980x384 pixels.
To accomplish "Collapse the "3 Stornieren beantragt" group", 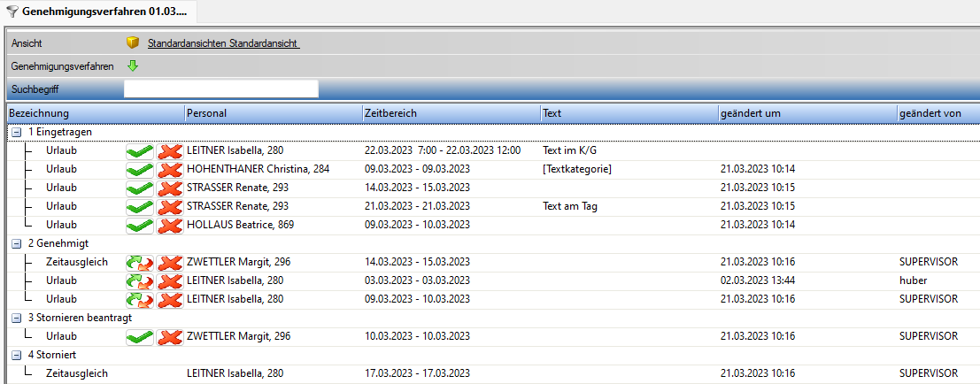I will (x=17, y=318).
